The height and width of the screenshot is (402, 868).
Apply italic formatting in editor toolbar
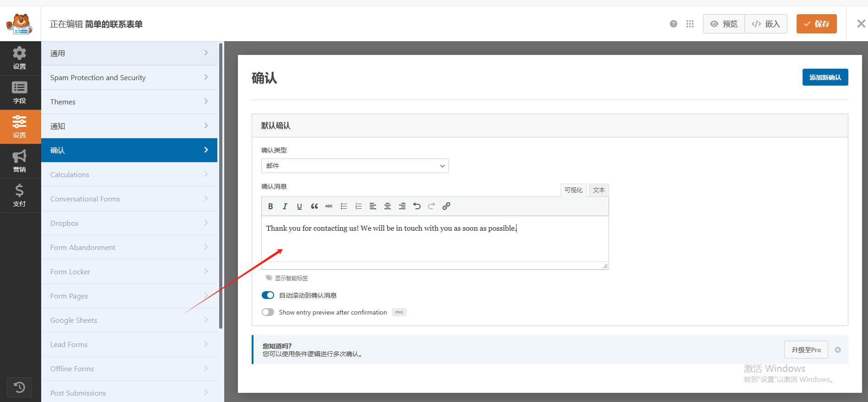click(x=285, y=206)
